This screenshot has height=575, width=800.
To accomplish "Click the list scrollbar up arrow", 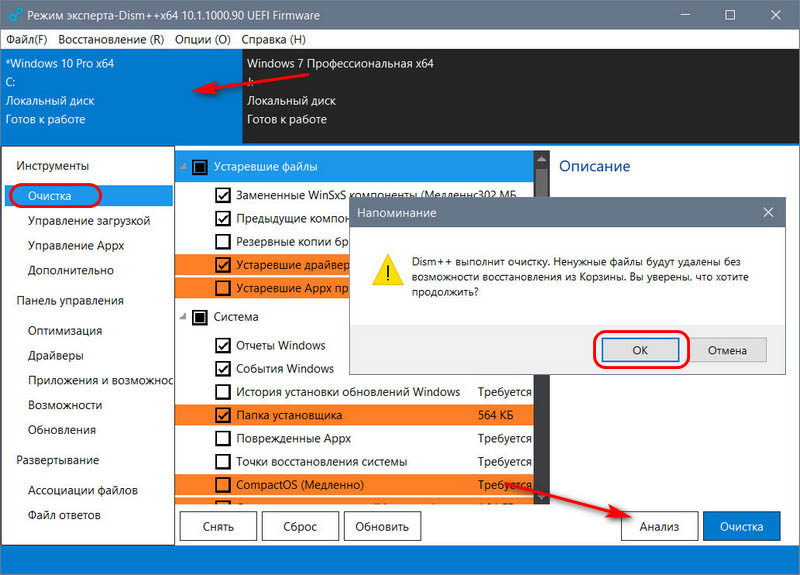I will [541, 159].
